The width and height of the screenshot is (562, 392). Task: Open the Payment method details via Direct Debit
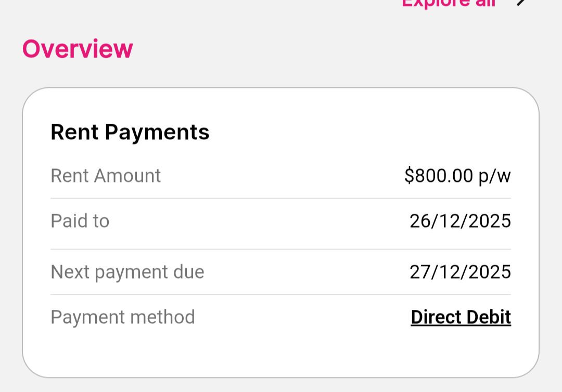(x=461, y=317)
